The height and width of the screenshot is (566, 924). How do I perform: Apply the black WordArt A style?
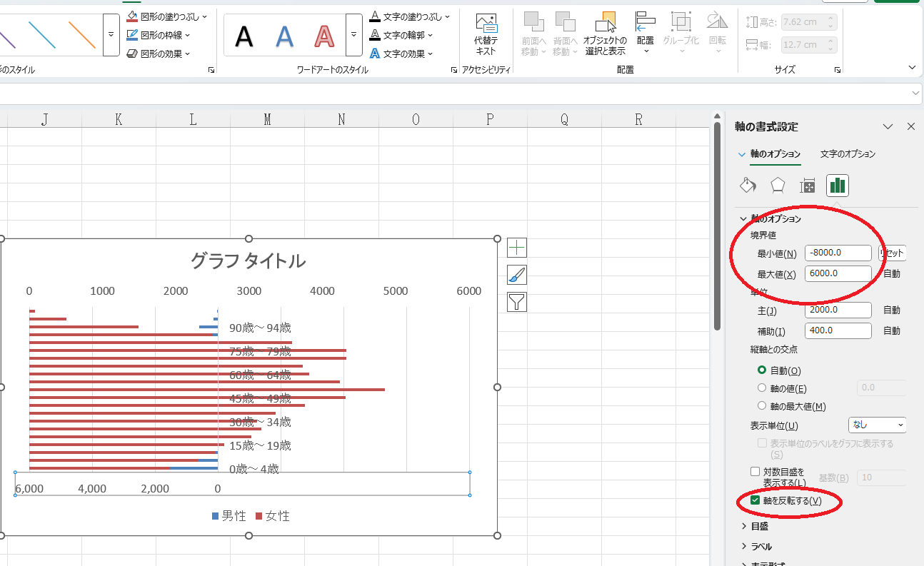click(244, 36)
